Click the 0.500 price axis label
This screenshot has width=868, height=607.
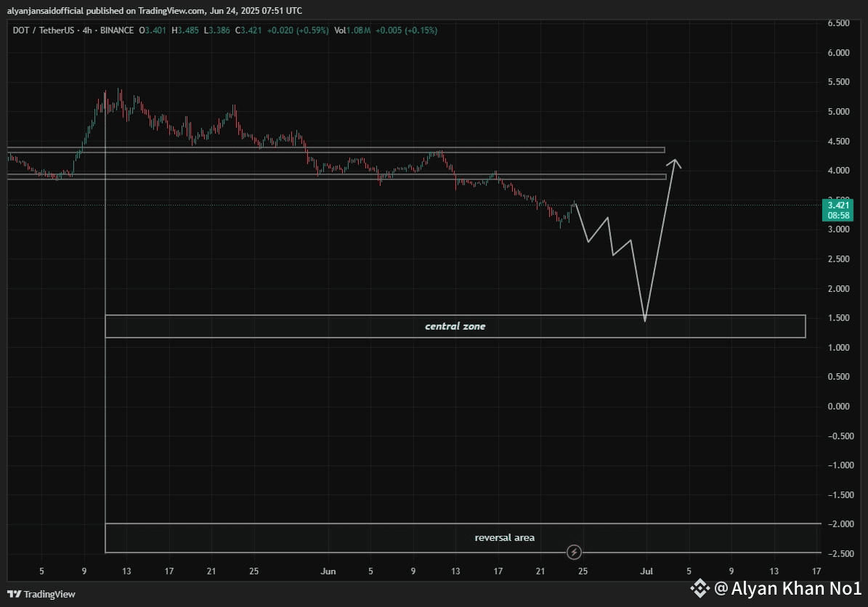click(839, 377)
